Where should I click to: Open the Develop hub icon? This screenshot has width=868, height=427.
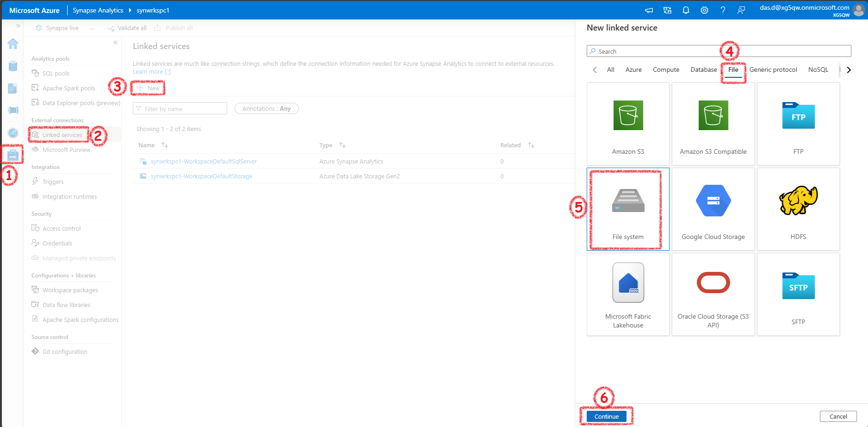13,88
